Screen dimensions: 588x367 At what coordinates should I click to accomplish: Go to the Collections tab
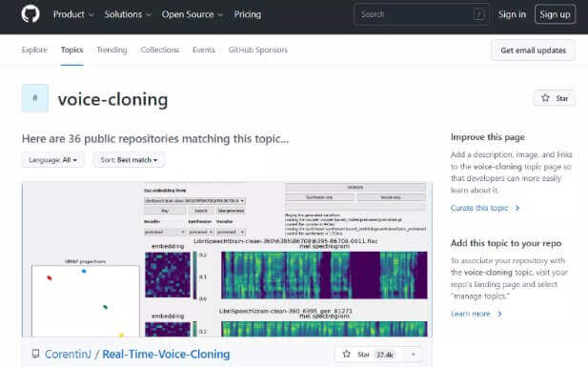point(160,50)
